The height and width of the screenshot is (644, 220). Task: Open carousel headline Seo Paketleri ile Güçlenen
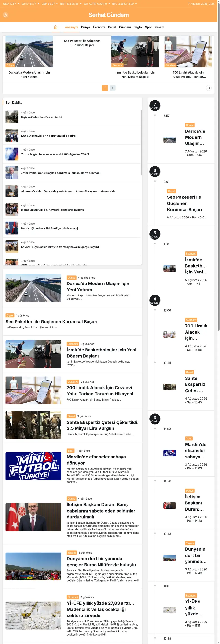point(82,43)
